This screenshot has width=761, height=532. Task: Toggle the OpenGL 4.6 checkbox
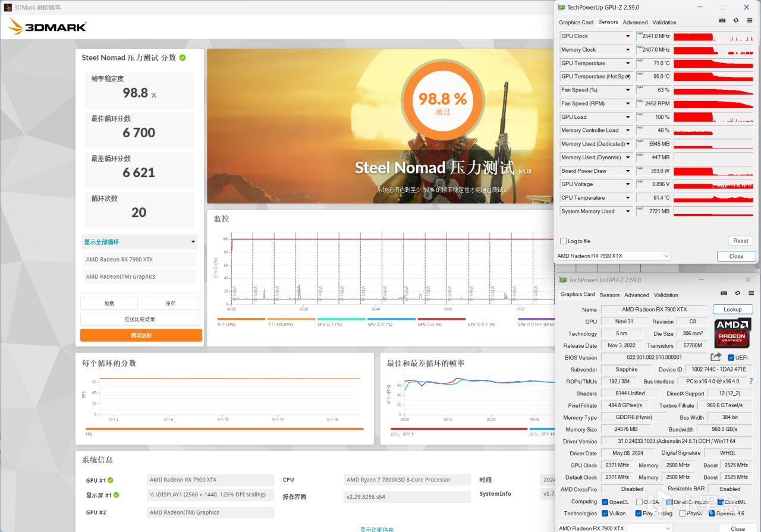click(712, 514)
